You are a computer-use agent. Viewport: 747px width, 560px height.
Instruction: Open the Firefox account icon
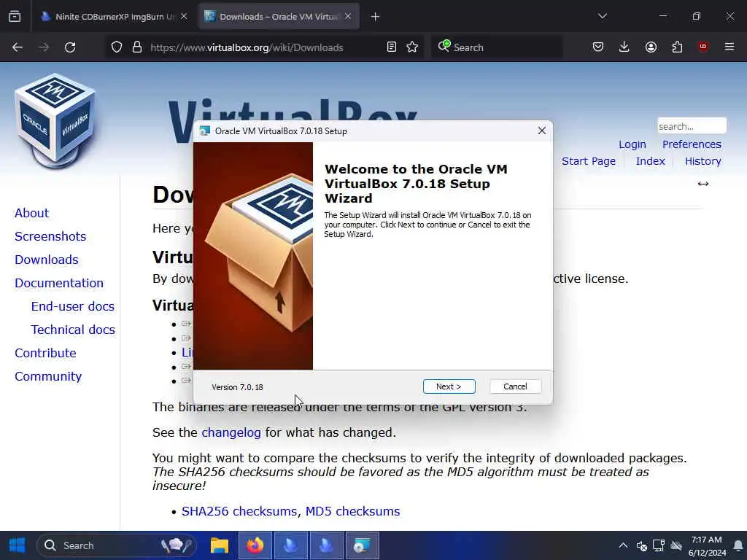click(x=651, y=47)
